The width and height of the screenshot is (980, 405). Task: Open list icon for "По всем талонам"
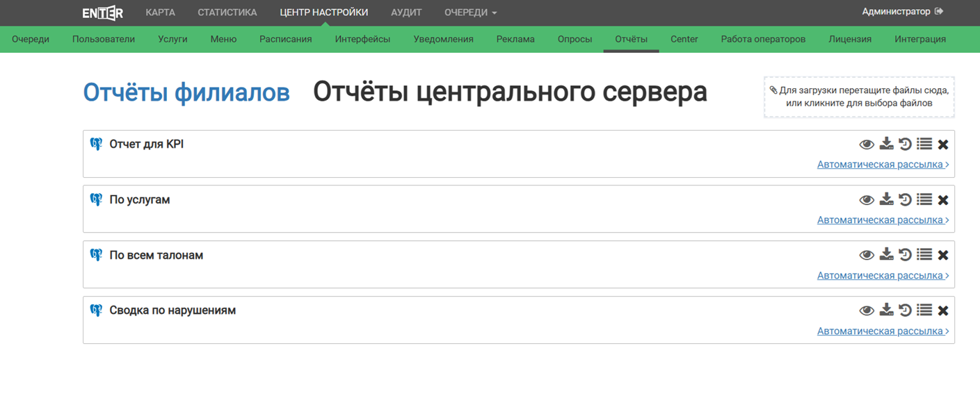click(x=924, y=255)
